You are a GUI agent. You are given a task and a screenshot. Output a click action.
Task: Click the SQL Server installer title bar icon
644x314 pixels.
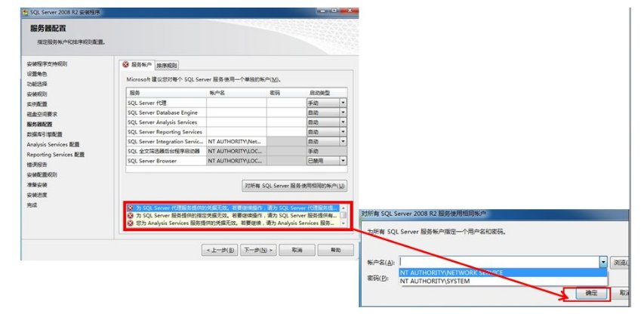pyautogui.click(x=25, y=12)
